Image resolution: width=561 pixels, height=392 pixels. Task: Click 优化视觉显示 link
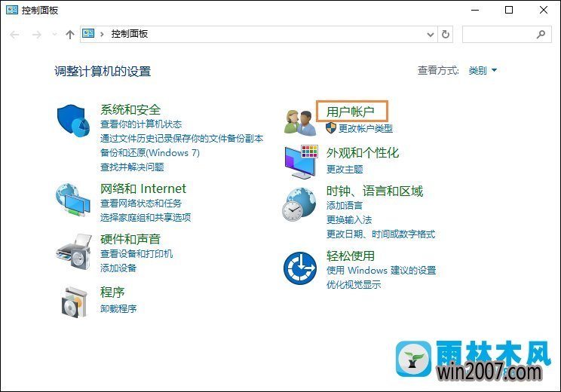[354, 284]
